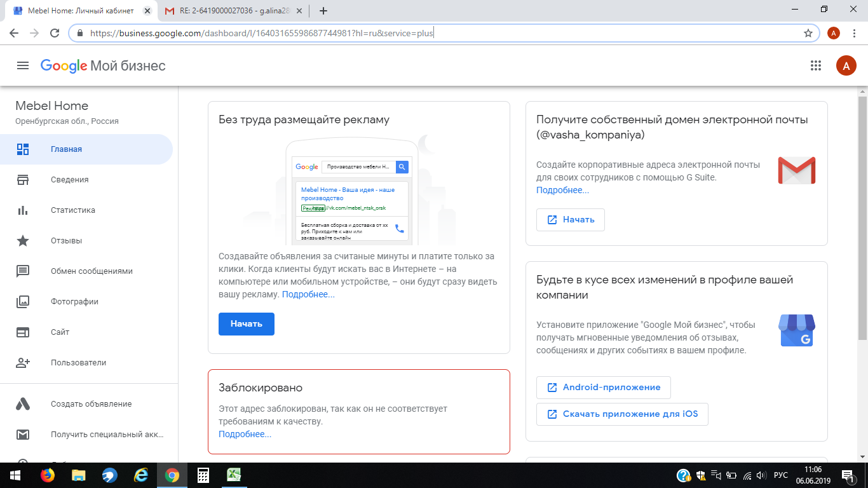This screenshot has height=488, width=868.
Task: Bookmark this page with the star icon
Action: click(808, 33)
